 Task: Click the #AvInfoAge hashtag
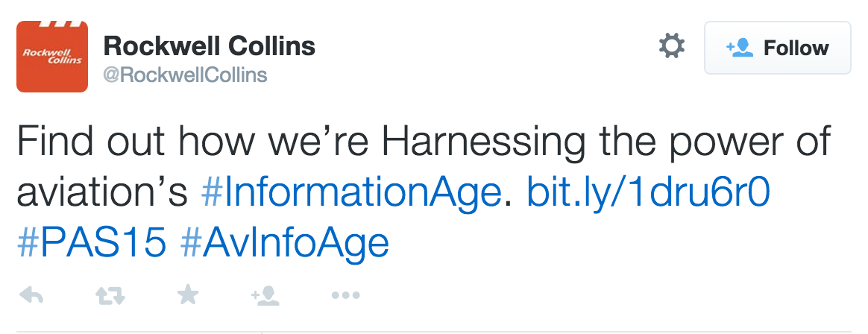coord(285,243)
